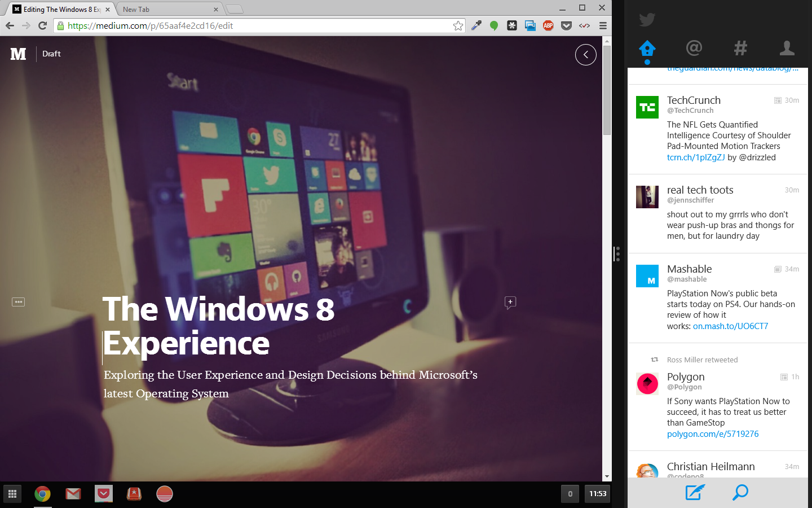Screen dimensions: 812x508
Task: Click the media icon on Mashable tweet
Action: (x=778, y=269)
